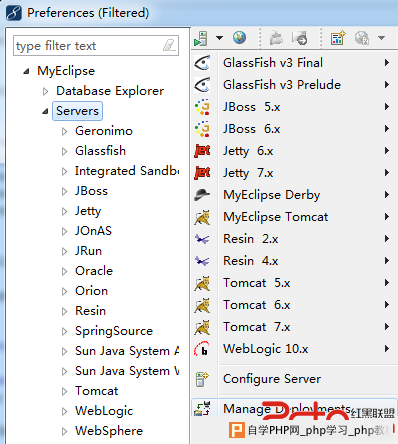This screenshot has height=444, width=398.
Task: Click the WebLogic 10.x icon
Action: [202, 349]
